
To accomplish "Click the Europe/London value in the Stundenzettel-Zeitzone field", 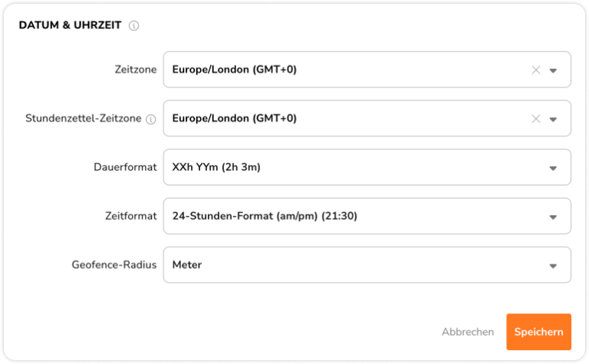I will point(234,119).
